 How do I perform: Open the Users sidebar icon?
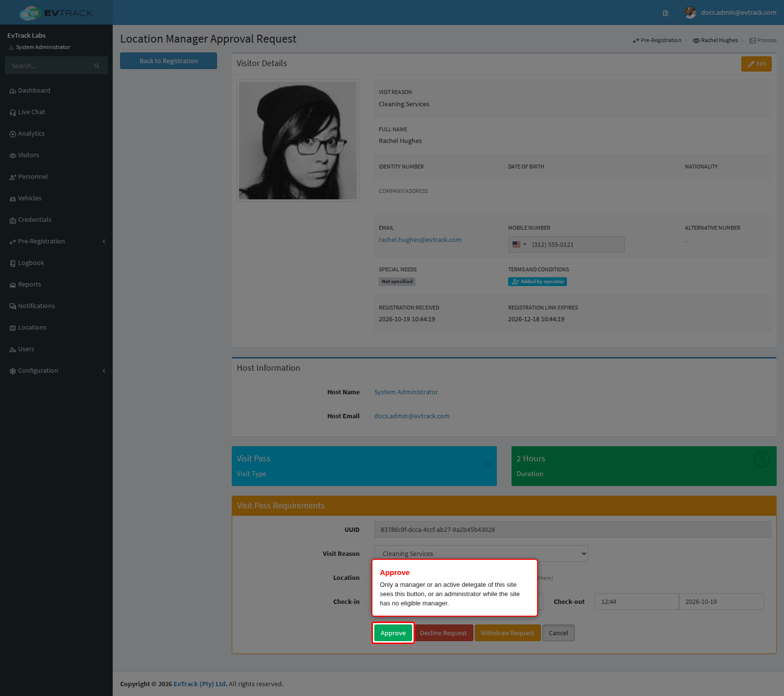13,350
